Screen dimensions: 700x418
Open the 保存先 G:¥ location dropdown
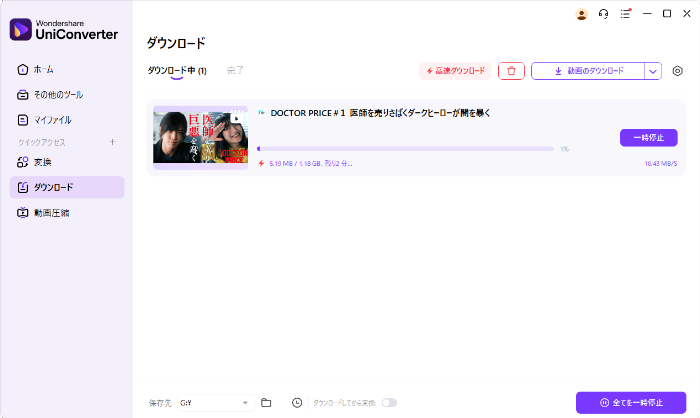(216, 403)
